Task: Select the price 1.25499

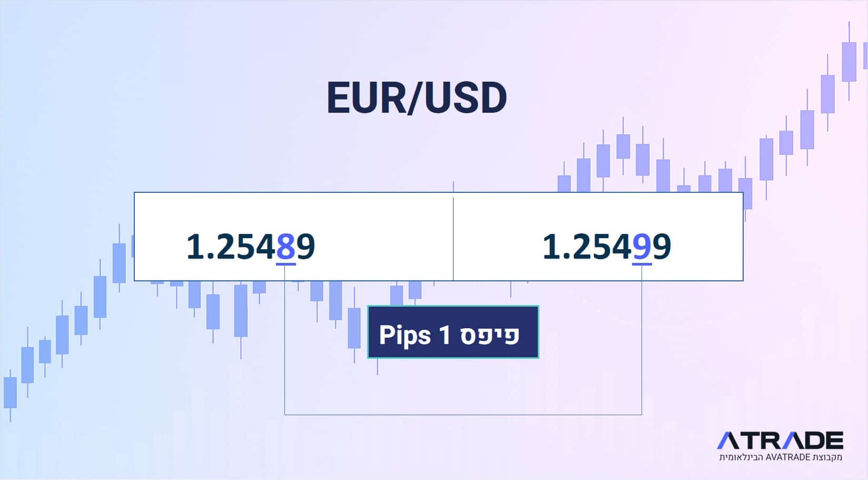Action: coord(607,247)
